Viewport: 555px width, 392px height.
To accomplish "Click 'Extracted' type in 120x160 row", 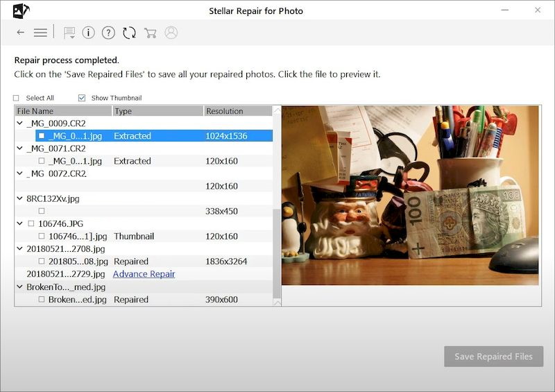I will click(132, 161).
